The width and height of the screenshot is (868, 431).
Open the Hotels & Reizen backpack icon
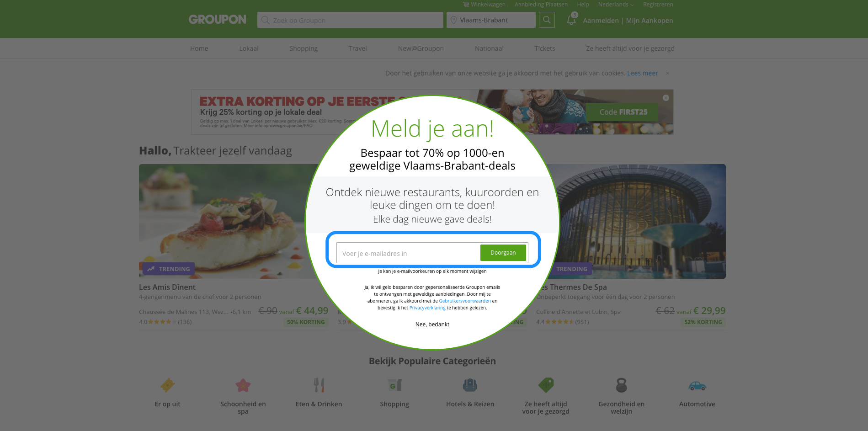click(470, 385)
